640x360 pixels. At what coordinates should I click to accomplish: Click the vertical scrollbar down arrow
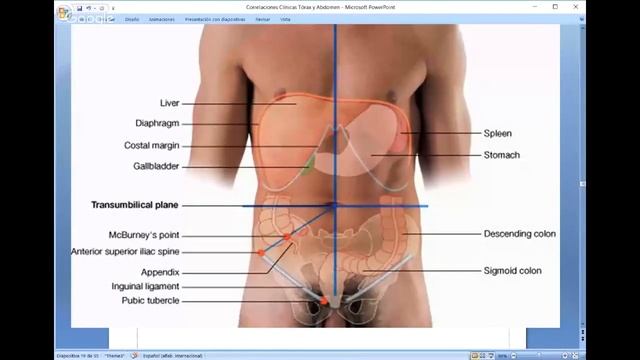pos(582,325)
